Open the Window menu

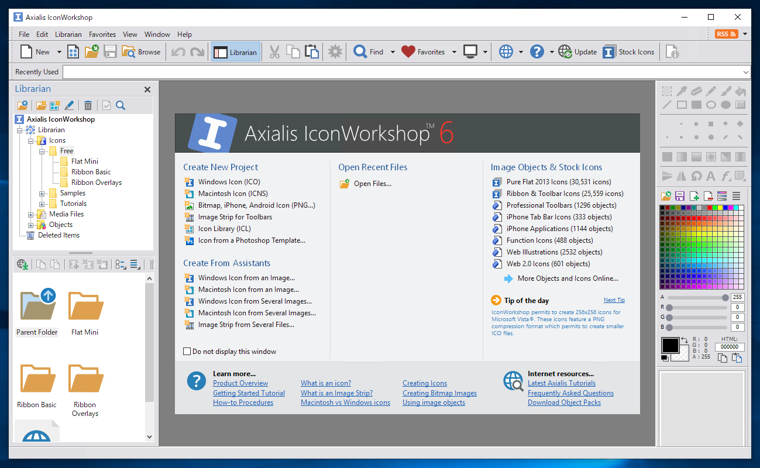157,34
